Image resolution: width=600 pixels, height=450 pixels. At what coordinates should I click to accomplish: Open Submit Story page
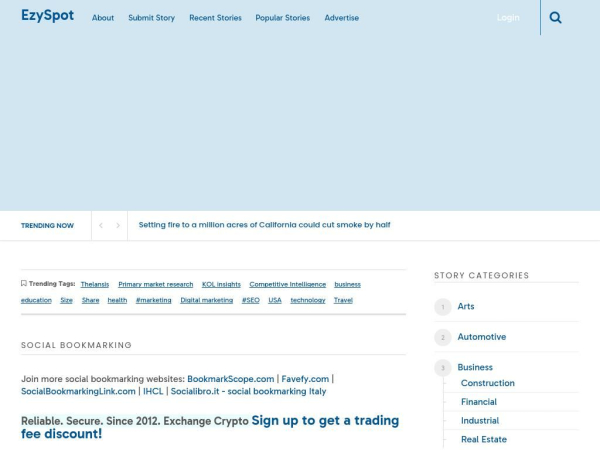coord(152,18)
